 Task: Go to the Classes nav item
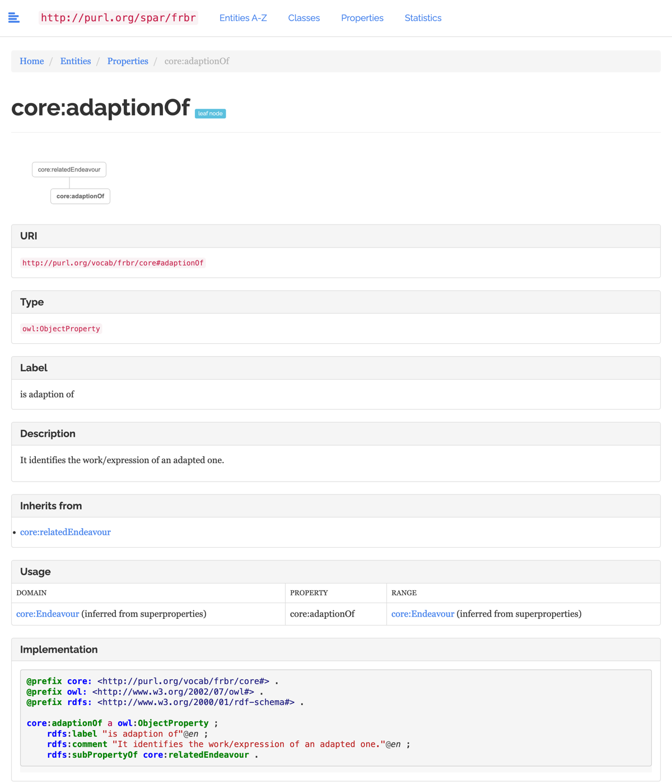[304, 18]
